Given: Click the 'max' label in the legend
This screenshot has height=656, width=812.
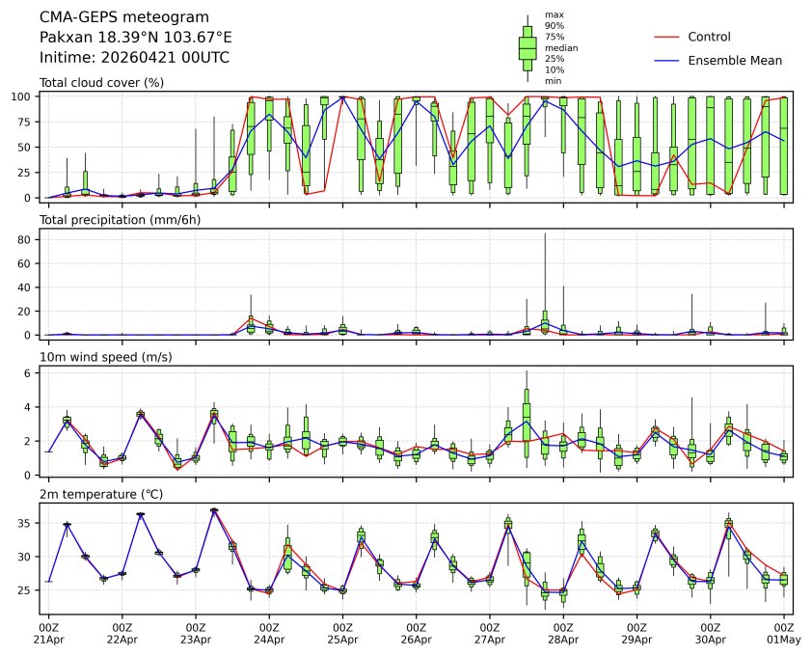Looking at the screenshot, I should 554,14.
